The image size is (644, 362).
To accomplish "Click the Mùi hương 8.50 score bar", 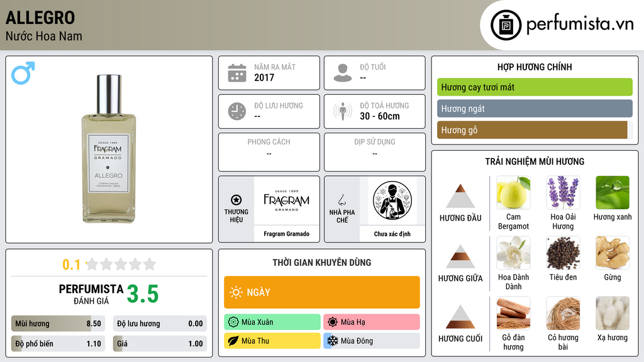I will point(58,324).
